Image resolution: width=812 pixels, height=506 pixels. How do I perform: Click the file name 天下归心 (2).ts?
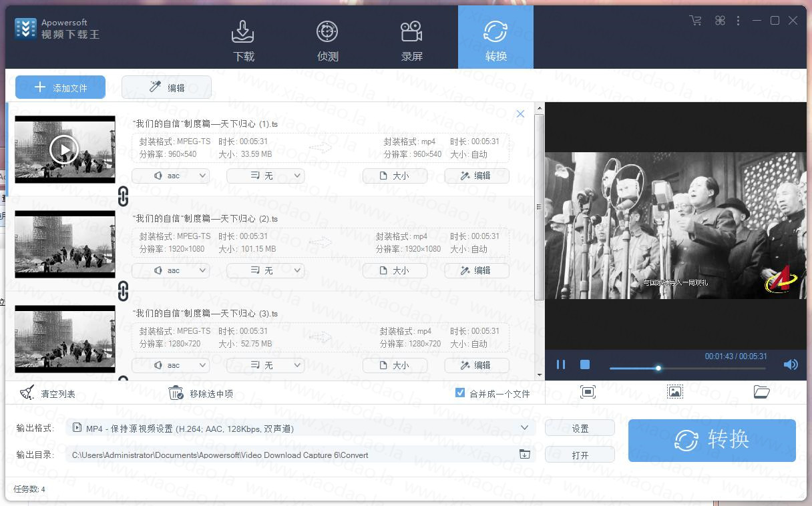205,218
